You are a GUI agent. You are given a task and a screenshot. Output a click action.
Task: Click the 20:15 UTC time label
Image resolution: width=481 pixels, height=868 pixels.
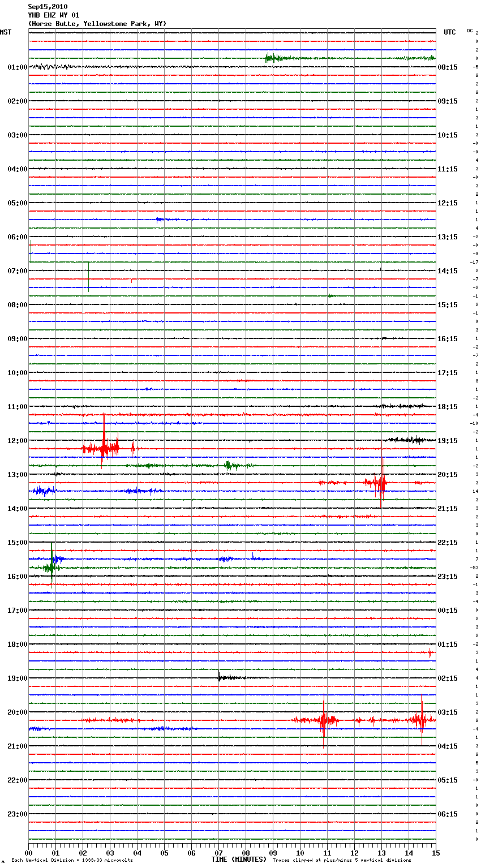[448, 475]
